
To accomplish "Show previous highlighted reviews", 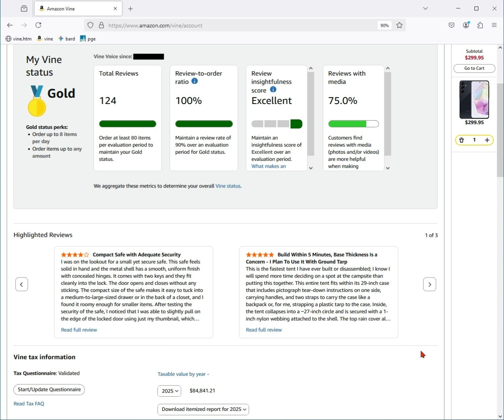I will tap(22, 284).
